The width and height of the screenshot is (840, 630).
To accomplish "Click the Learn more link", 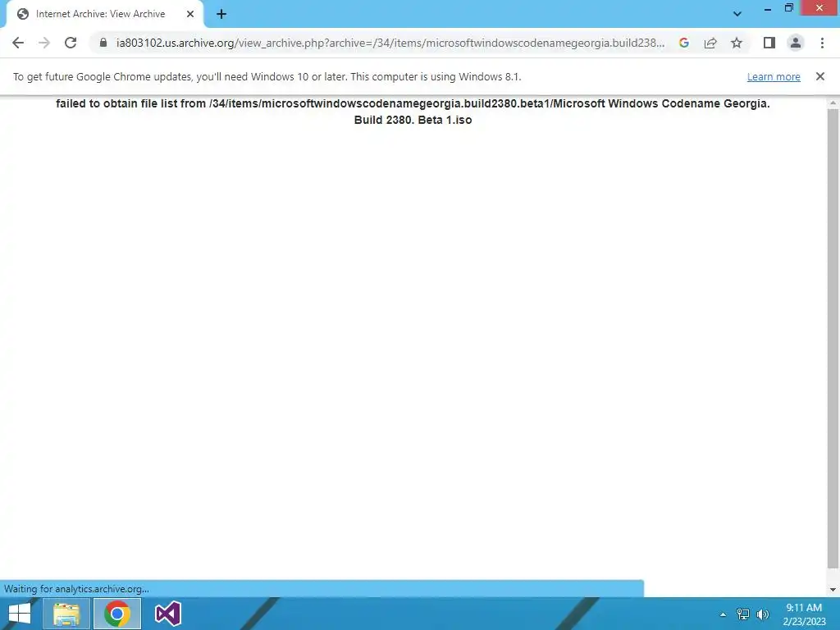I will (774, 76).
